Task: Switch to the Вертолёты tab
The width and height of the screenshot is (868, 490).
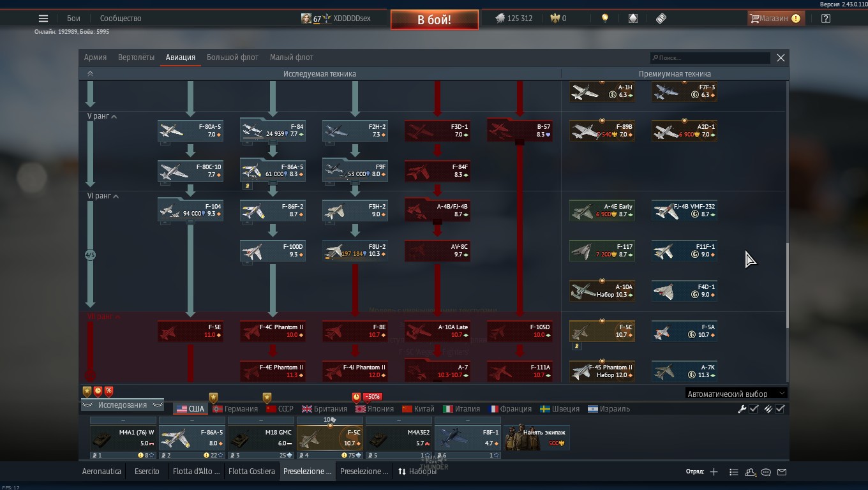Action: pyautogui.click(x=136, y=57)
